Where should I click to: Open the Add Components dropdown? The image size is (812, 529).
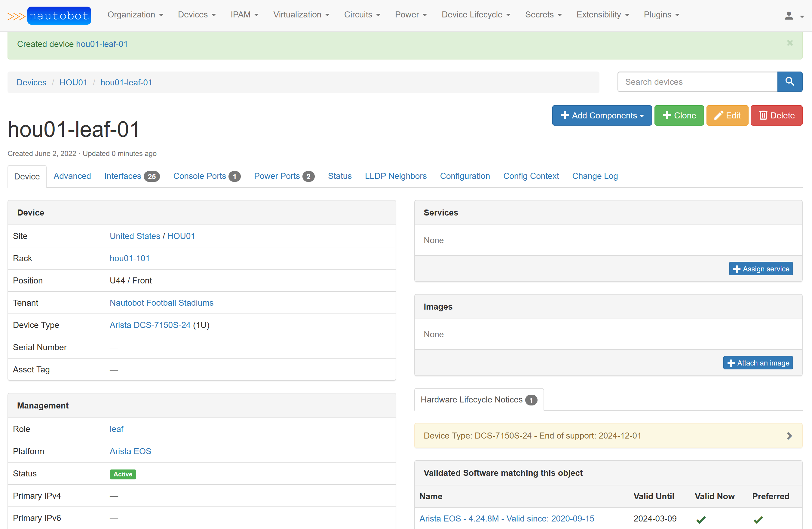pos(602,116)
